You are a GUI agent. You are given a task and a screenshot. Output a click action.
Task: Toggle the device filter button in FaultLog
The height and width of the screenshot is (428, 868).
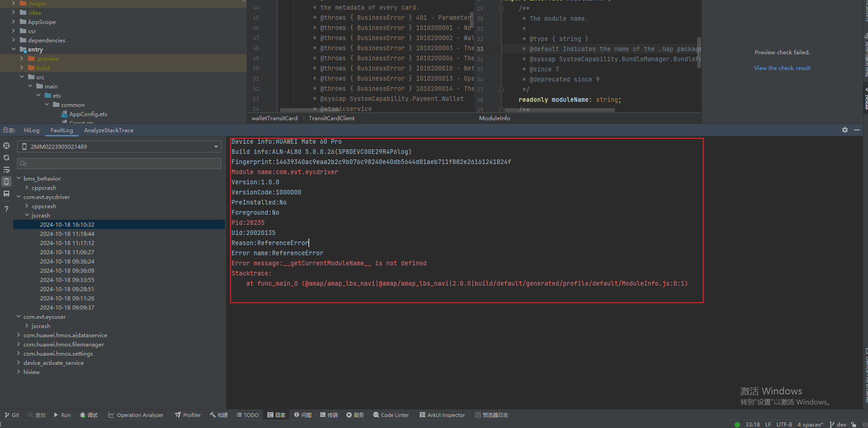click(6, 182)
